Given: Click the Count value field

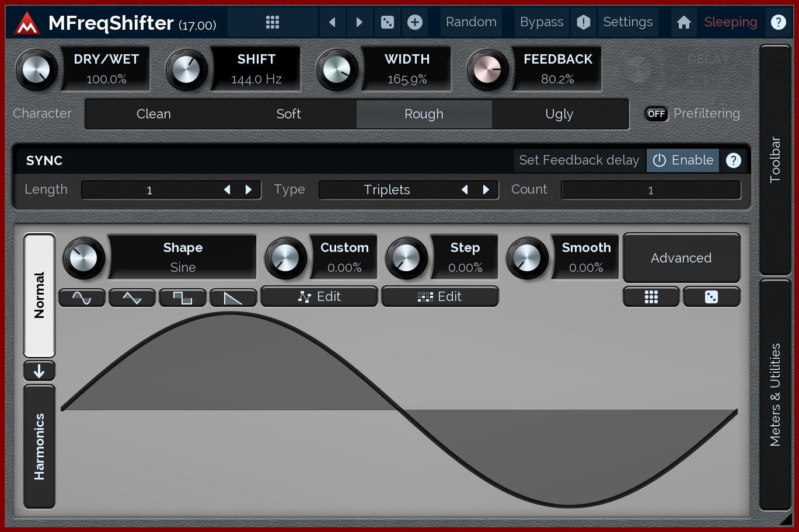Looking at the screenshot, I should 650,190.
